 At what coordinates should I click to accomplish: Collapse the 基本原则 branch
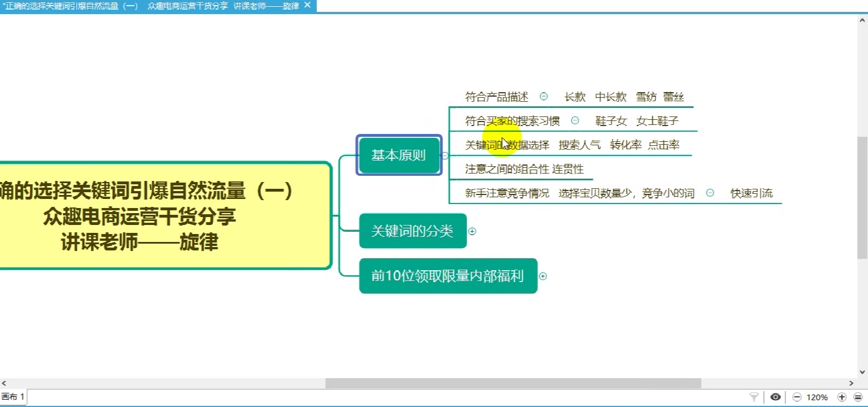pyautogui.click(x=445, y=155)
